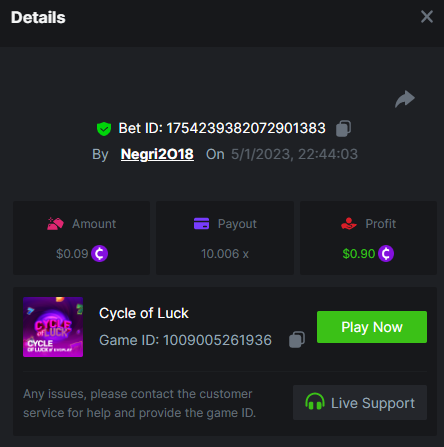Click the share arrow icon
The image size is (444, 447).
point(405,99)
